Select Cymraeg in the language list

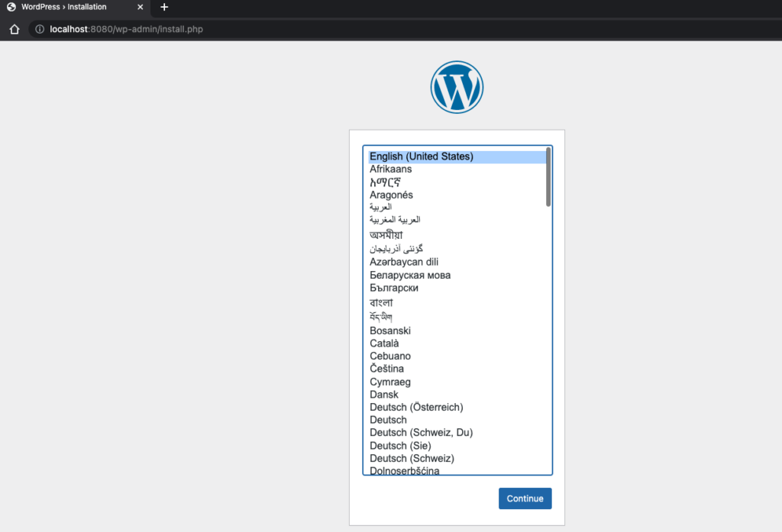click(457, 382)
